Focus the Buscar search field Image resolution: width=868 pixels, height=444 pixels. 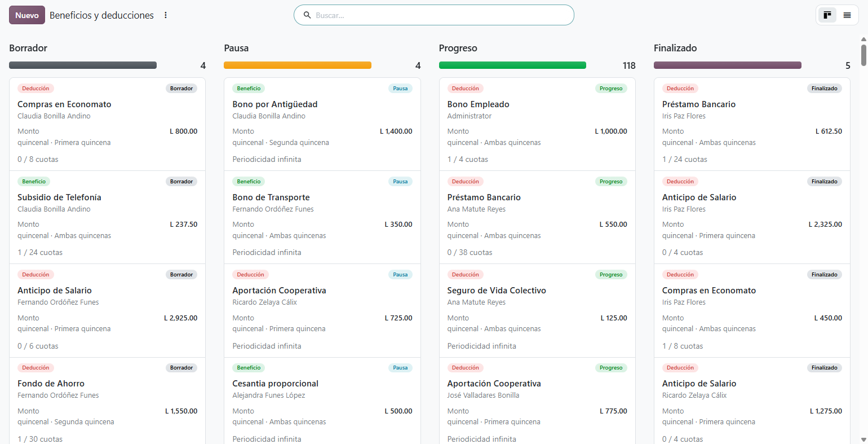[434, 15]
